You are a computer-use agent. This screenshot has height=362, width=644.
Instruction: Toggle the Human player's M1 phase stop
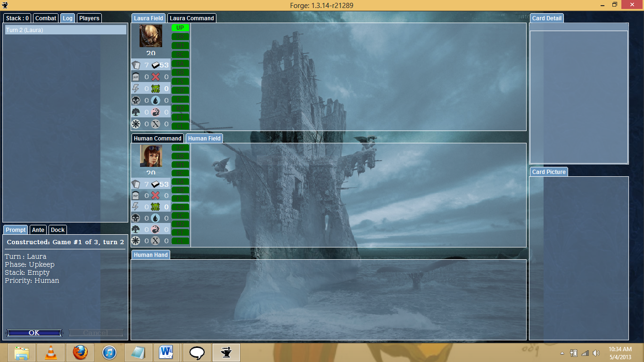tap(180, 165)
